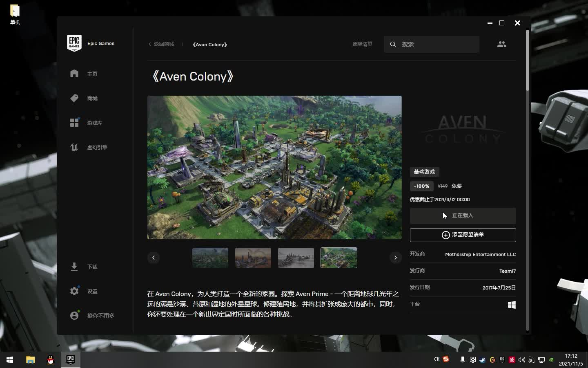Open the Steam tray icon
The width and height of the screenshot is (588, 368).
point(482,360)
